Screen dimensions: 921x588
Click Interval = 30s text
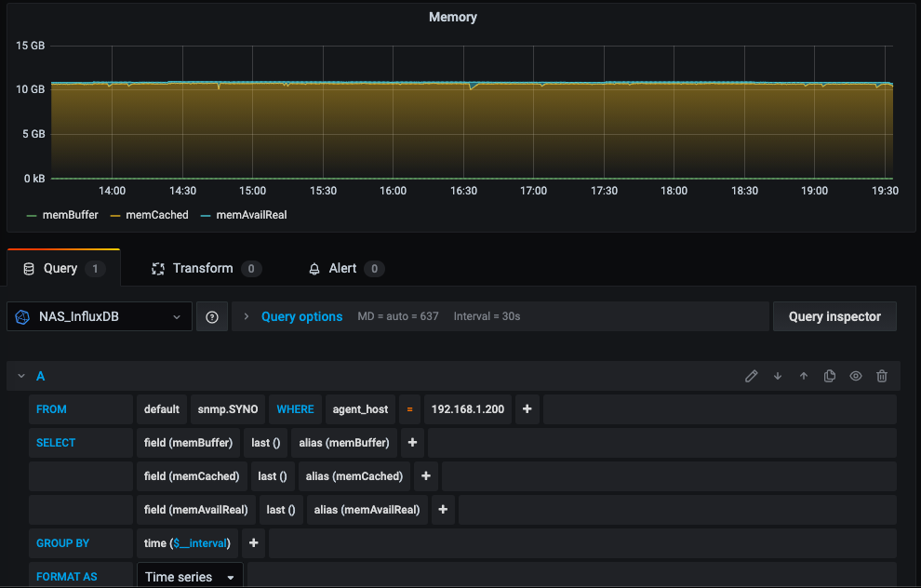click(x=487, y=316)
